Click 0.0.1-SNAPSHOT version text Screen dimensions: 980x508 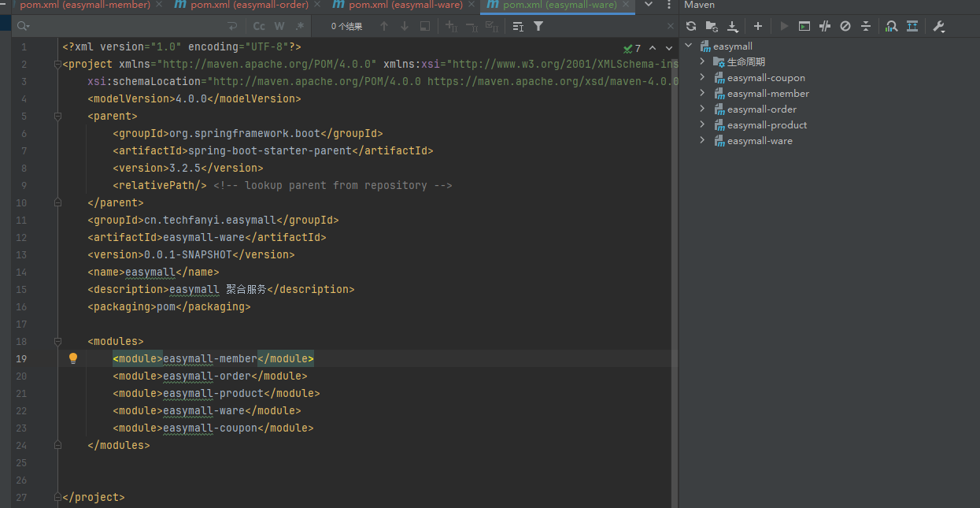click(188, 254)
